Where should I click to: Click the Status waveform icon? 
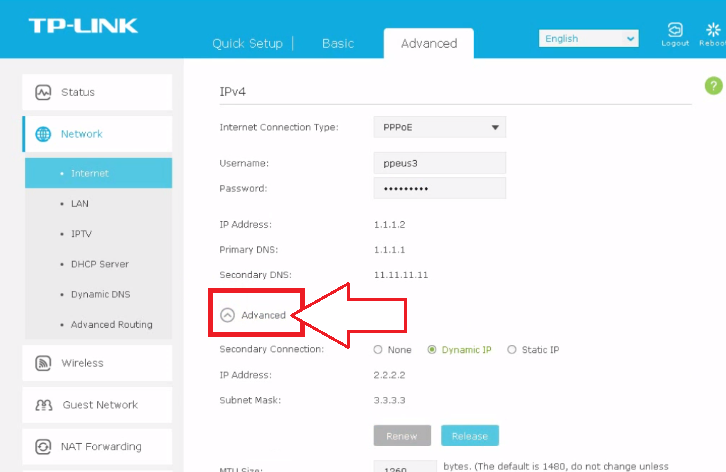point(43,92)
